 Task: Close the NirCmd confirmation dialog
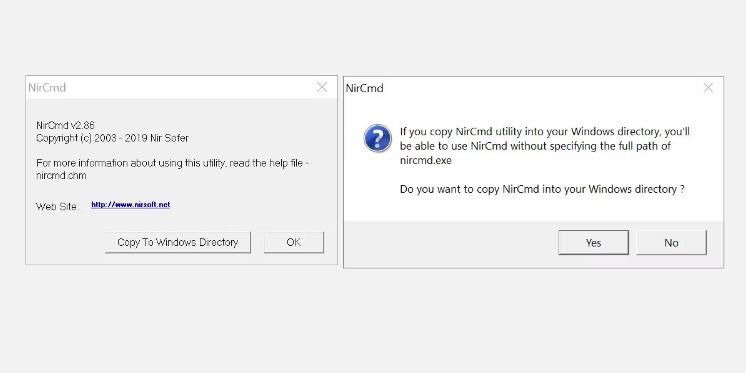708,88
